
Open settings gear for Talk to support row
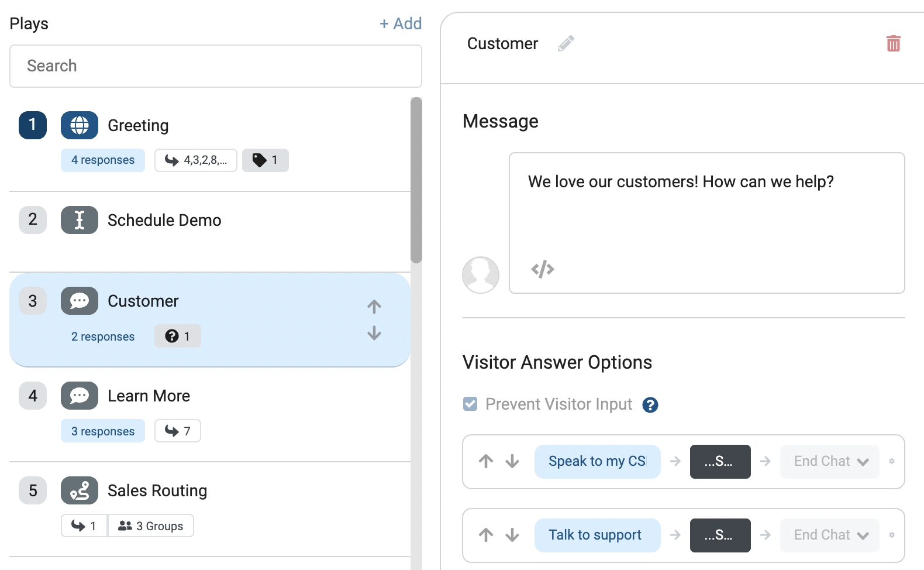(x=891, y=535)
